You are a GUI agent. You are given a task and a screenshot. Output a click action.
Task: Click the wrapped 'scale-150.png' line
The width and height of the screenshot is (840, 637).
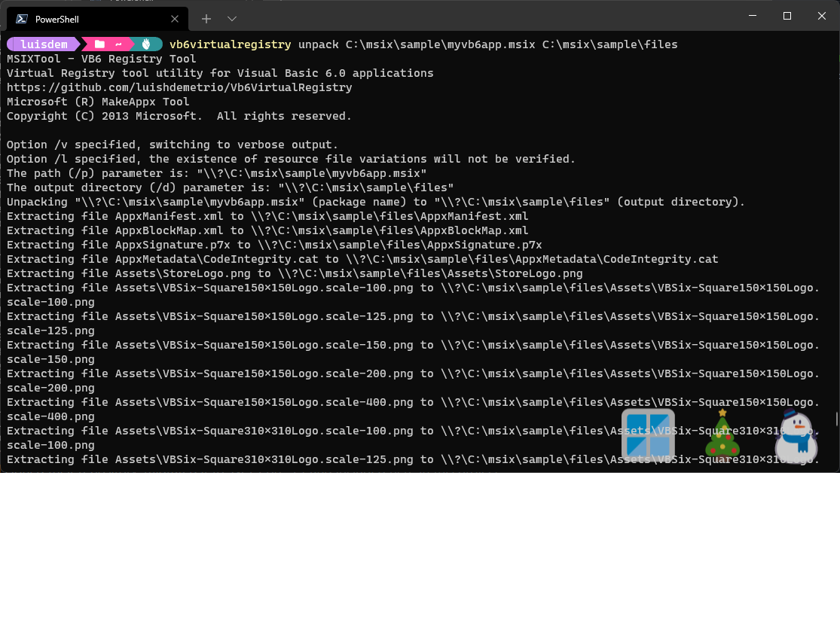(50, 359)
